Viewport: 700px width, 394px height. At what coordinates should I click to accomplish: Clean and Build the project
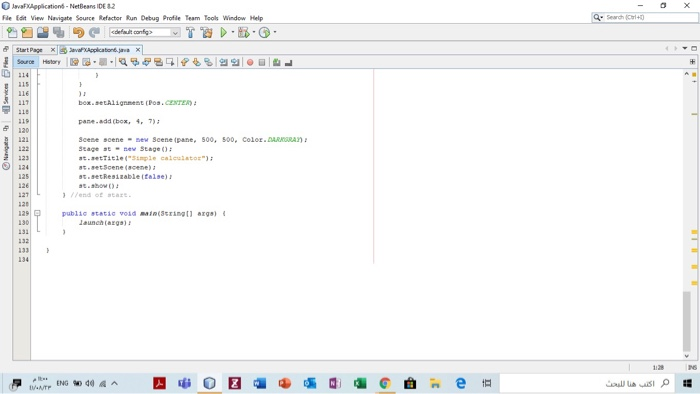[206, 32]
